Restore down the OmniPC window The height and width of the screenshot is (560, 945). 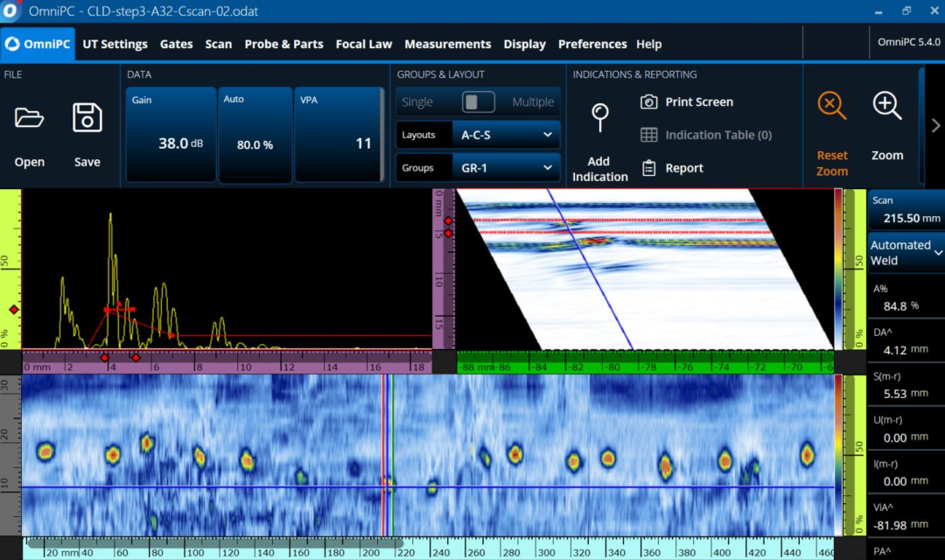tap(906, 10)
